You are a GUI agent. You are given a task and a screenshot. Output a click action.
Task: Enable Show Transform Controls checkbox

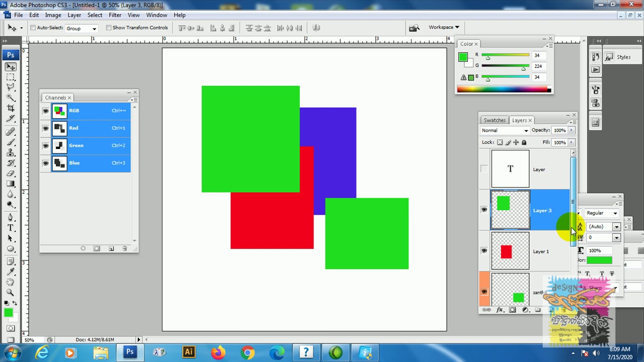point(109,28)
